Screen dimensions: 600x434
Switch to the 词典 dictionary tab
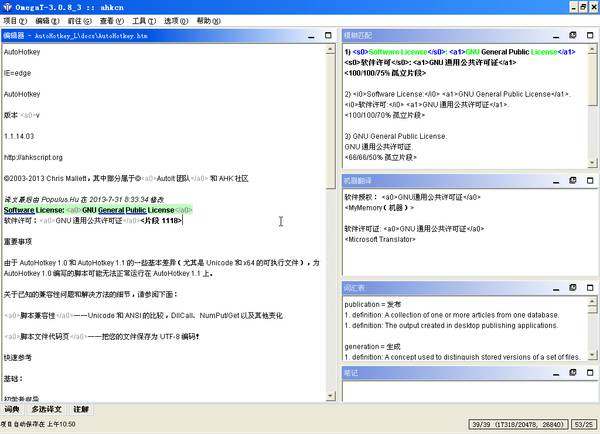[12, 409]
